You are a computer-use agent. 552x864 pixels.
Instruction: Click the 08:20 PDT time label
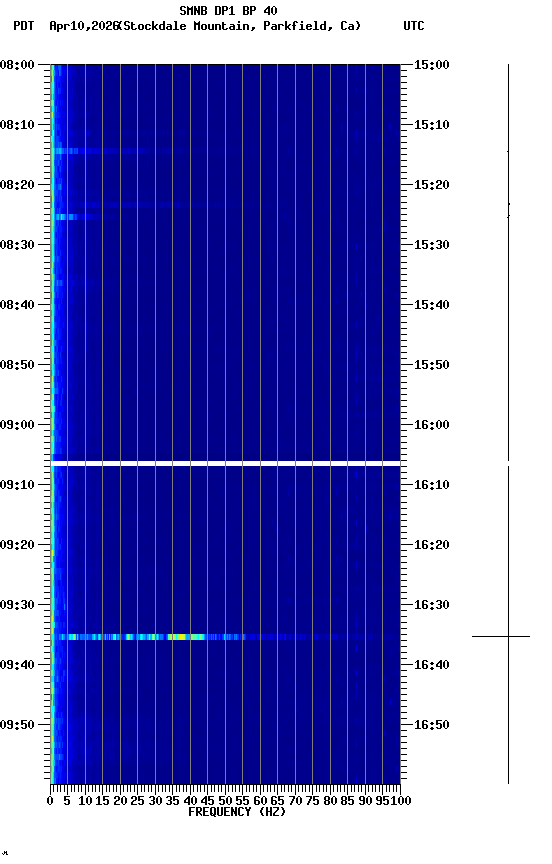pos(17,185)
